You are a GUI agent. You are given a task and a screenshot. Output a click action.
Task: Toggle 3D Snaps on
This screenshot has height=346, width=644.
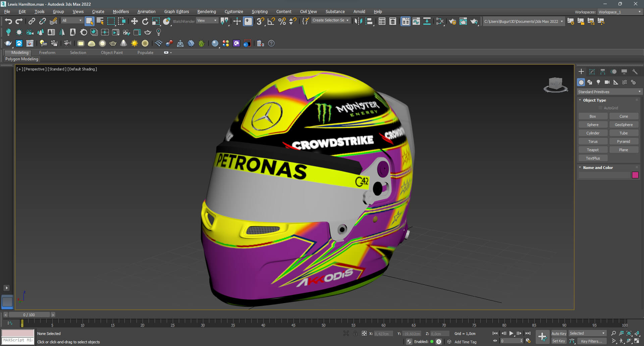[x=260, y=21]
